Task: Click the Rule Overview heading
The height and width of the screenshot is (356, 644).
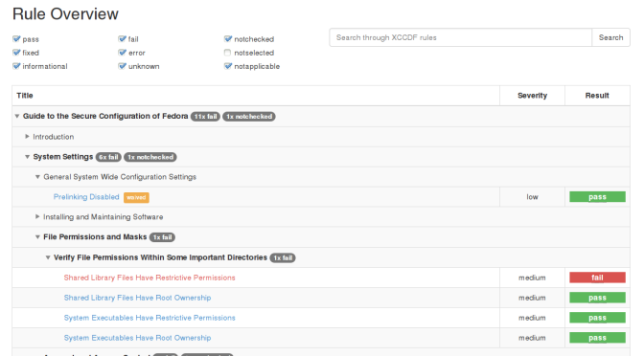Action: (x=65, y=14)
